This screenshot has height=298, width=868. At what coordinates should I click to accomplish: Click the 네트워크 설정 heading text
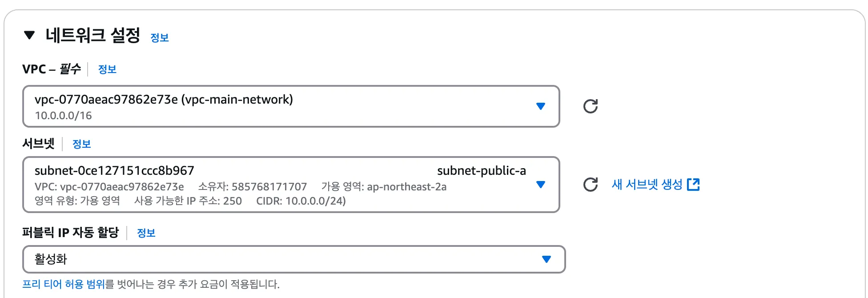(x=92, y=35)
